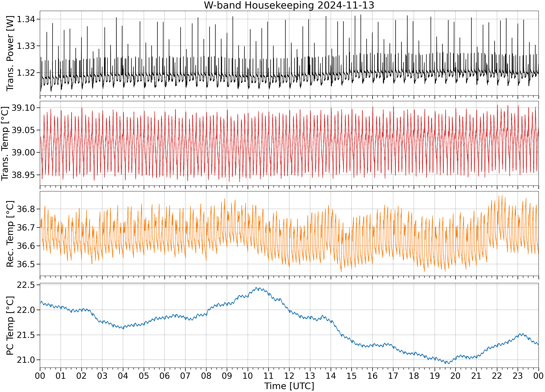Click the 06 hour label on time axis
Viewport: 545px width, 392px height.
[x=165, y=375]
